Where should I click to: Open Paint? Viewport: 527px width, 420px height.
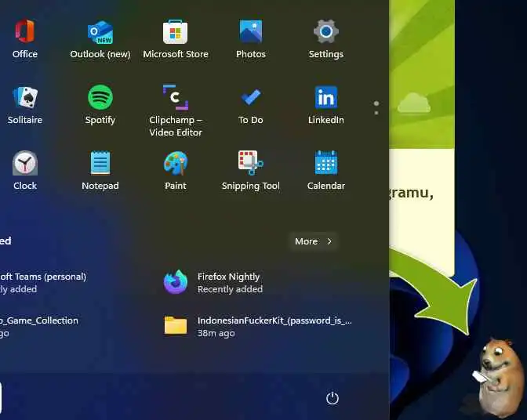[176, 170]
